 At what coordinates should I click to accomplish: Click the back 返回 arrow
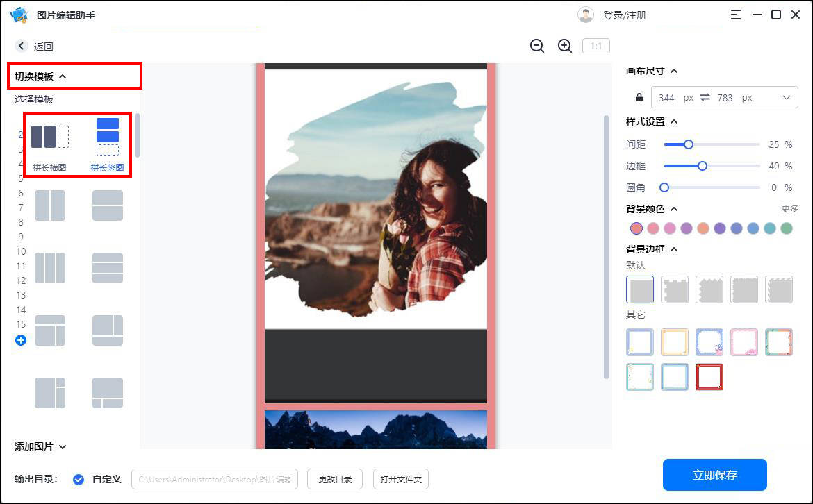21,46
